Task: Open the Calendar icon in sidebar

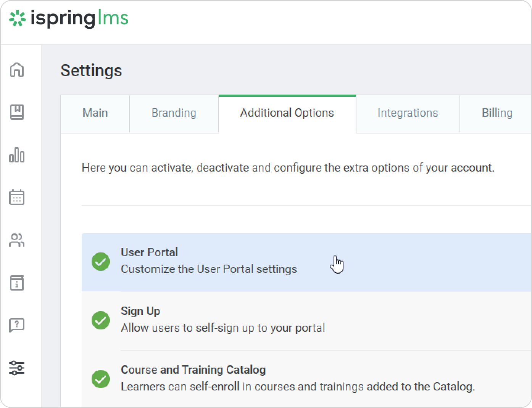Action: pos(17,198)
